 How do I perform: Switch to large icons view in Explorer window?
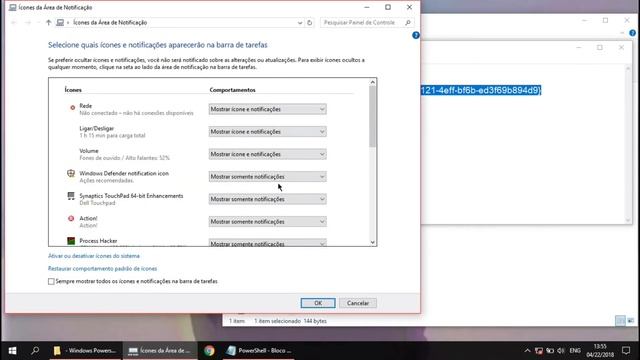coord(631,321)
